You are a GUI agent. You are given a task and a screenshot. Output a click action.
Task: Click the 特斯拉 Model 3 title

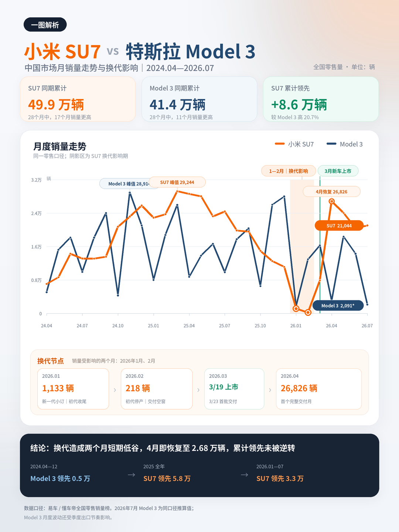point(190,51)
